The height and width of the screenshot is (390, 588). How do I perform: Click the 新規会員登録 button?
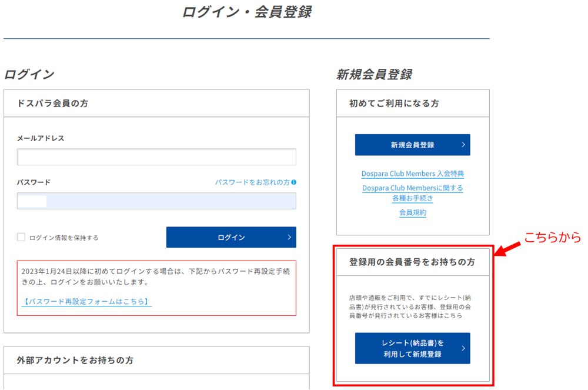(x=413, y=145)
